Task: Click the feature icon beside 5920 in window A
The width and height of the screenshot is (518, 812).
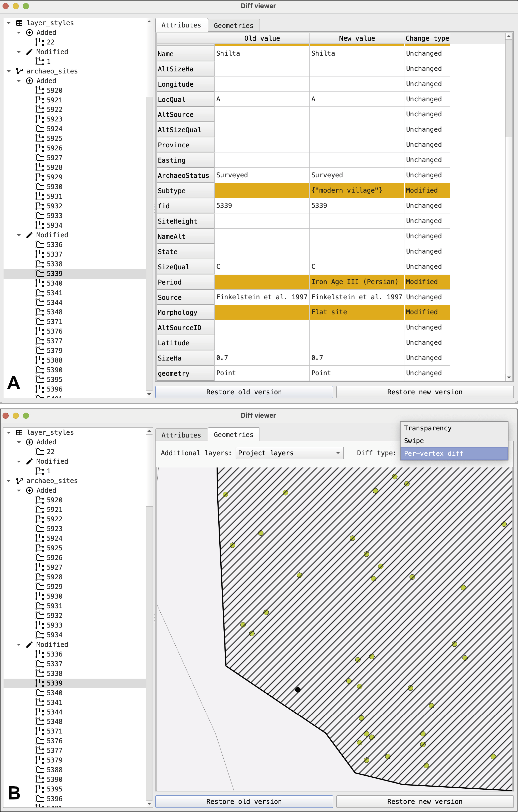Action: (40, 90)
